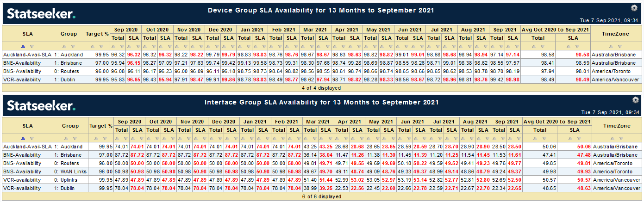Viewport: 644px width, 202px height.
Task: Sort Device table Group column descending
Action: click(x=73, y=46)
